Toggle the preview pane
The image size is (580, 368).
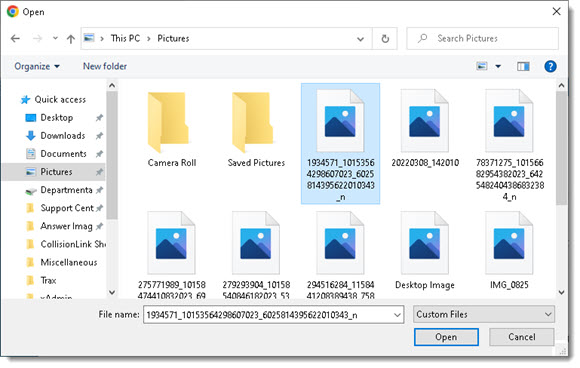523,67
